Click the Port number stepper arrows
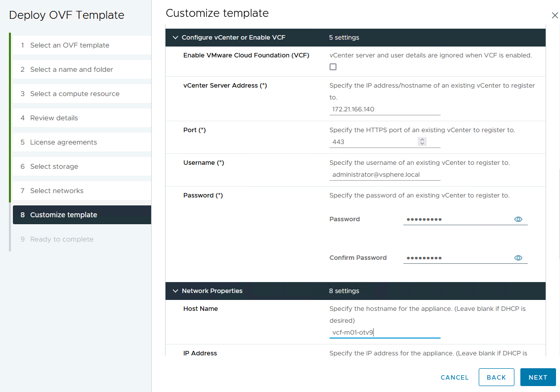Viewport: 560px width, 392px height. [422, 142]
